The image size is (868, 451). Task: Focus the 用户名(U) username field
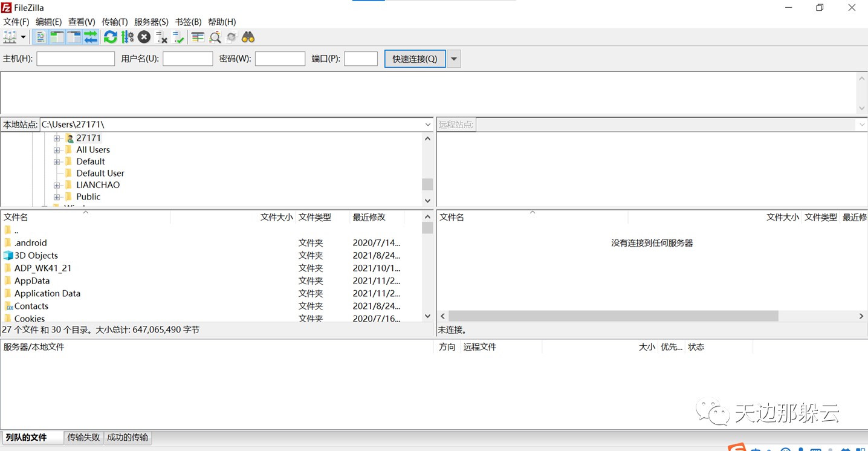coord(188,59)
